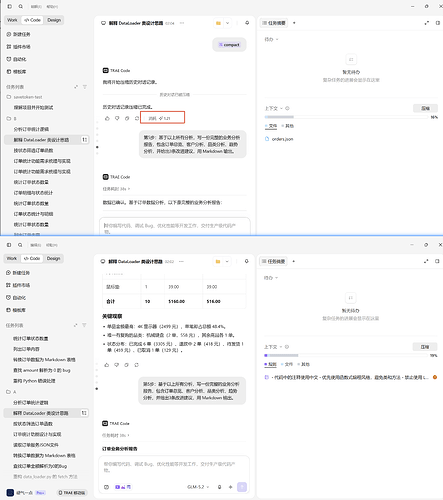Click the microphone icon in the lower chat input
Image resolution: width=443 pixels, height=500 pixels.
pos(219,487)
